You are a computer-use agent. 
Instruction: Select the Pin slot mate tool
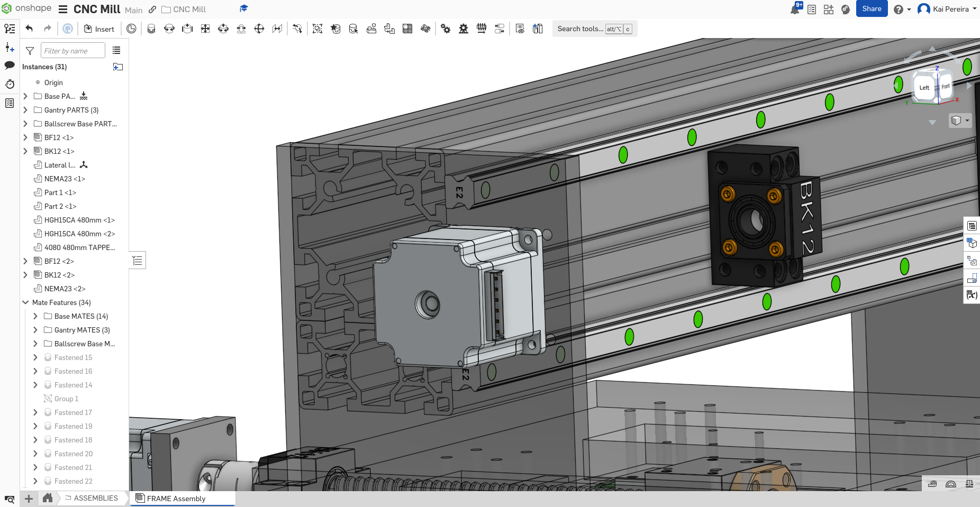point(241,29)
